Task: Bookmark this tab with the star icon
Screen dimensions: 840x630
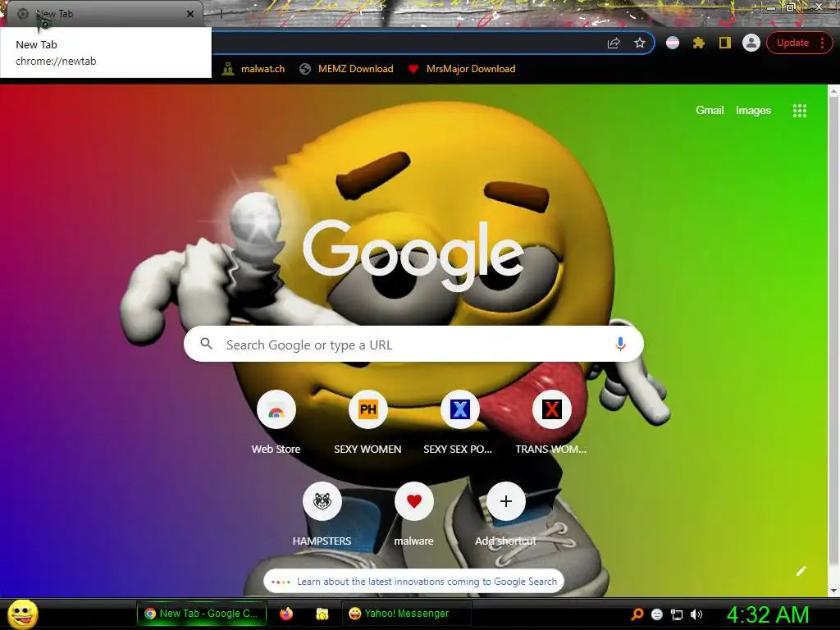Action: click(640, 43)
